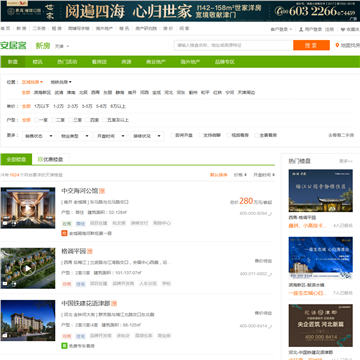
Task: Enable the 即将开盘 filter checkbox
Action: (x=172, y=135)
